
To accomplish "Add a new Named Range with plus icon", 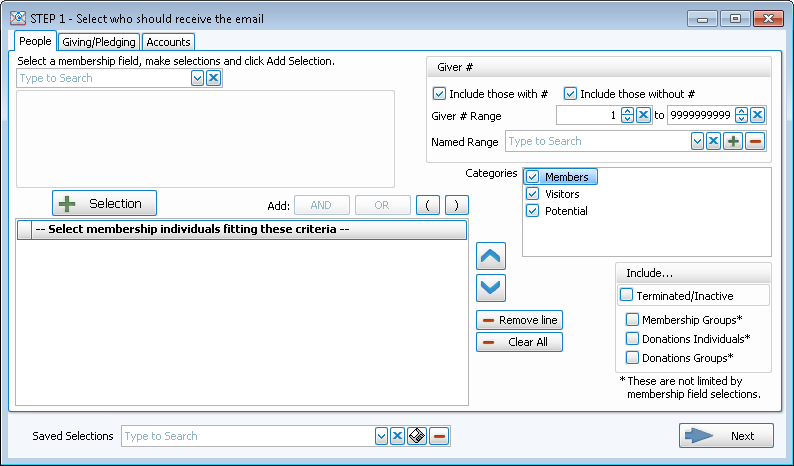I will (x=733, y=142).
